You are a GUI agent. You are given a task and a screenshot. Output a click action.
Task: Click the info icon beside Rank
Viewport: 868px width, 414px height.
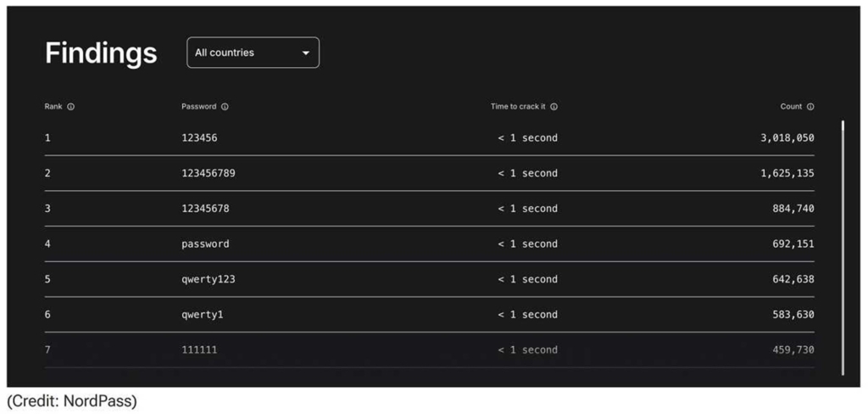71,107
